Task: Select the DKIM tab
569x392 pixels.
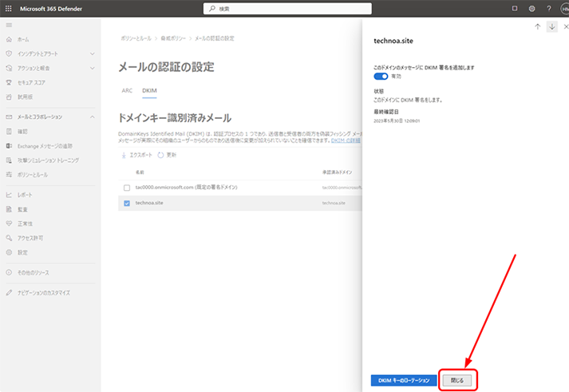Action: [x=149, y=91]
